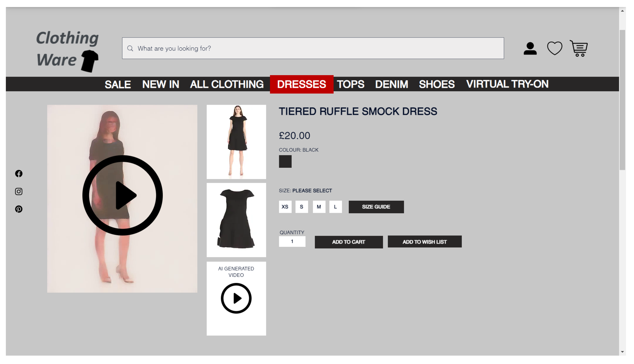Click the heart wishlist icon in header
Screen dimensions: 634x364
click(x=554, y=48)
